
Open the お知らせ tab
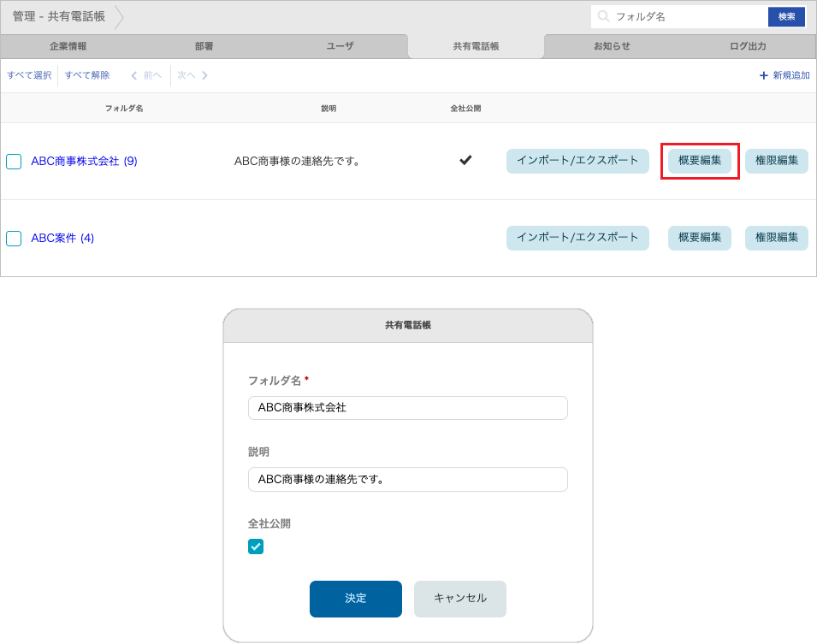point(613,47)
